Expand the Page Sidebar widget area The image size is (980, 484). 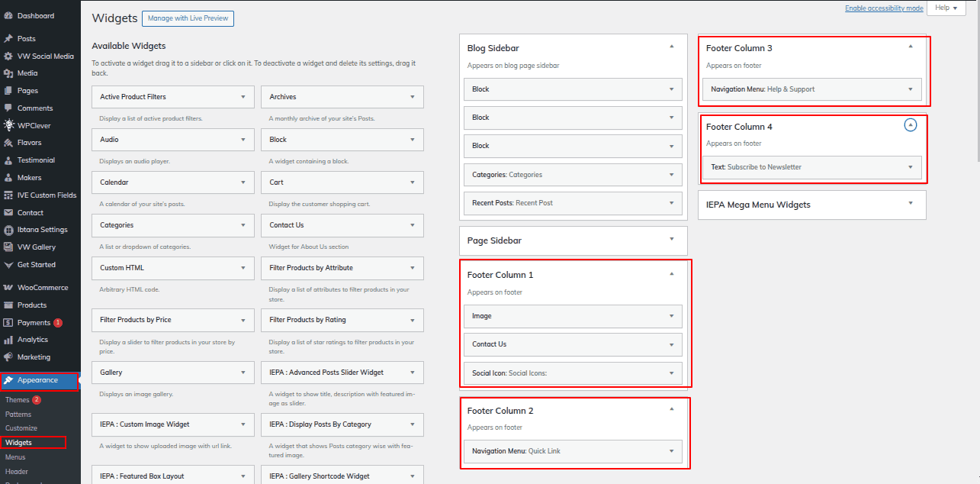pyautogui.click(x=671, y=240)
